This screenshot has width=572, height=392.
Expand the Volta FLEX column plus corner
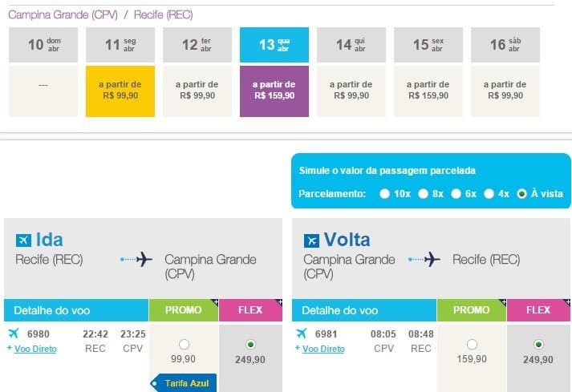(x=566, y=302)
